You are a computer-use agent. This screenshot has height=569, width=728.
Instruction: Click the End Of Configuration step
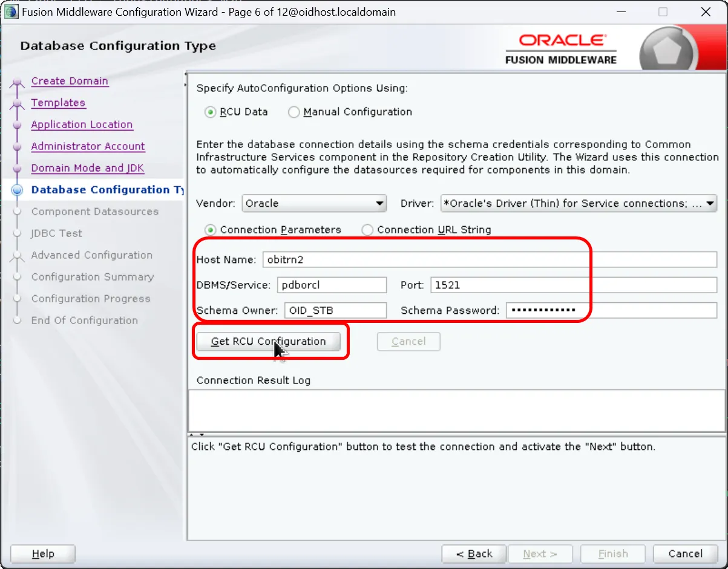[x=84, y=320]
